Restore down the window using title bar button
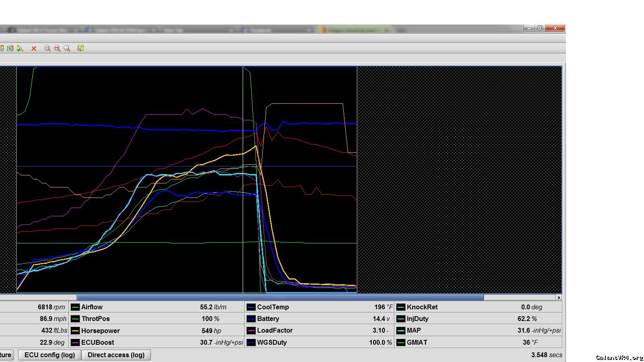The height and width of the screenshot is (362, 644). (540, 28)
